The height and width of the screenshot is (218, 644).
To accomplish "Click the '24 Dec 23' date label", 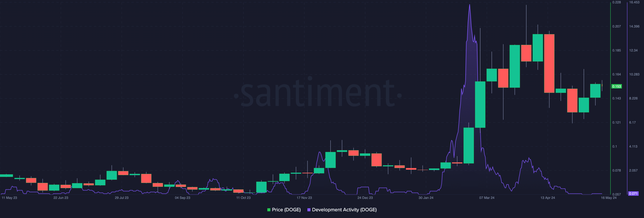I will pos(365,198).
